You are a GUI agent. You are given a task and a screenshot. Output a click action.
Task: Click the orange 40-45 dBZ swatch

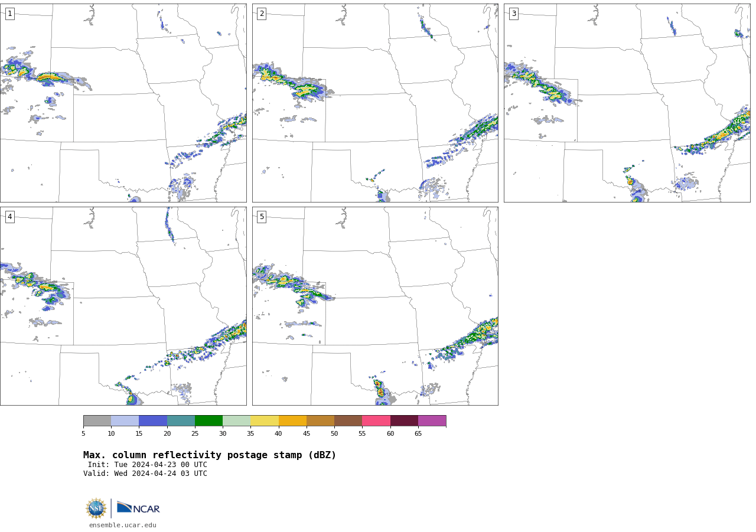click(x=292, y=421)
